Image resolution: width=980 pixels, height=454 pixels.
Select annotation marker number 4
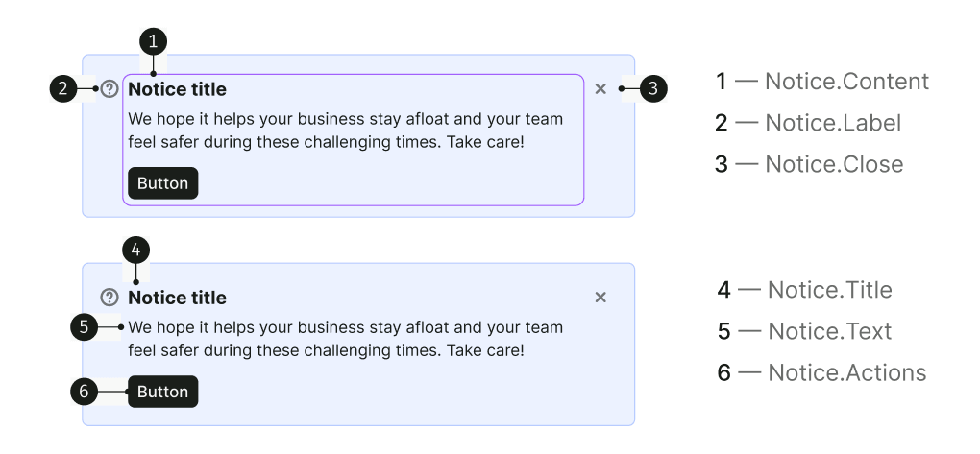(136, 251)
